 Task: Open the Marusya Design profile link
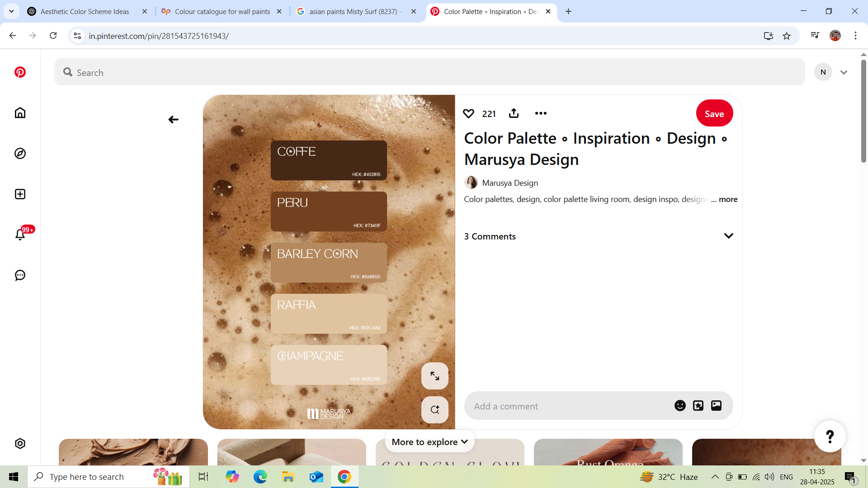[509, 183]
